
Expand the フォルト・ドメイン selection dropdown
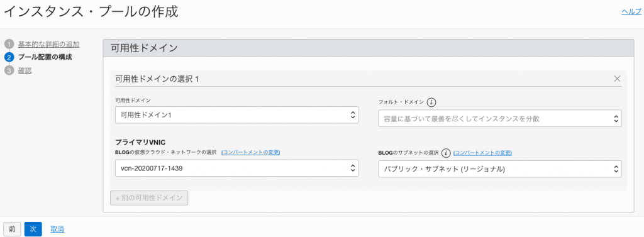500,118
